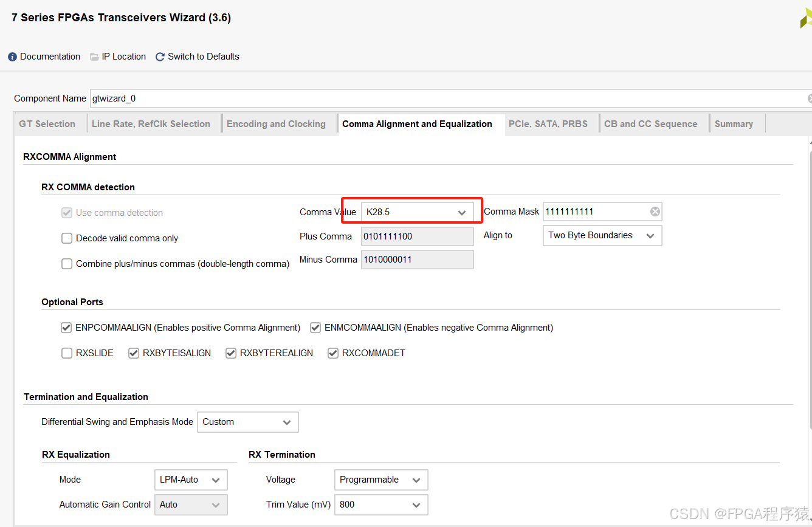Viewport: 812px width, 527px height.
Task: Open the Comma Value K28.5 dropdown
Action: (x=418, y=212)
